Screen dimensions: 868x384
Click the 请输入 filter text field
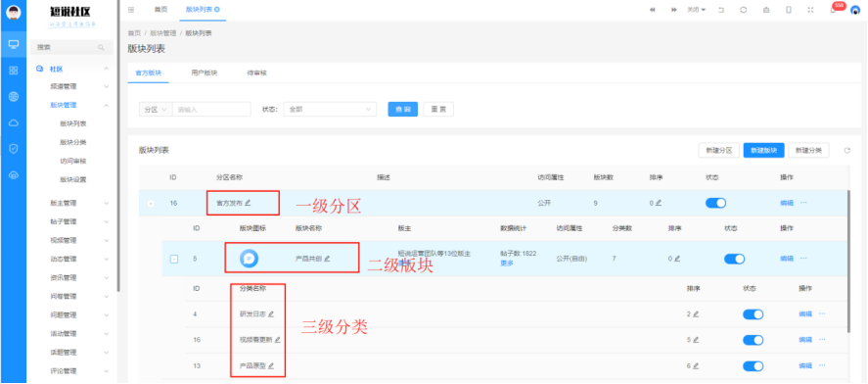pyautogui.click(x=212, y=110)
